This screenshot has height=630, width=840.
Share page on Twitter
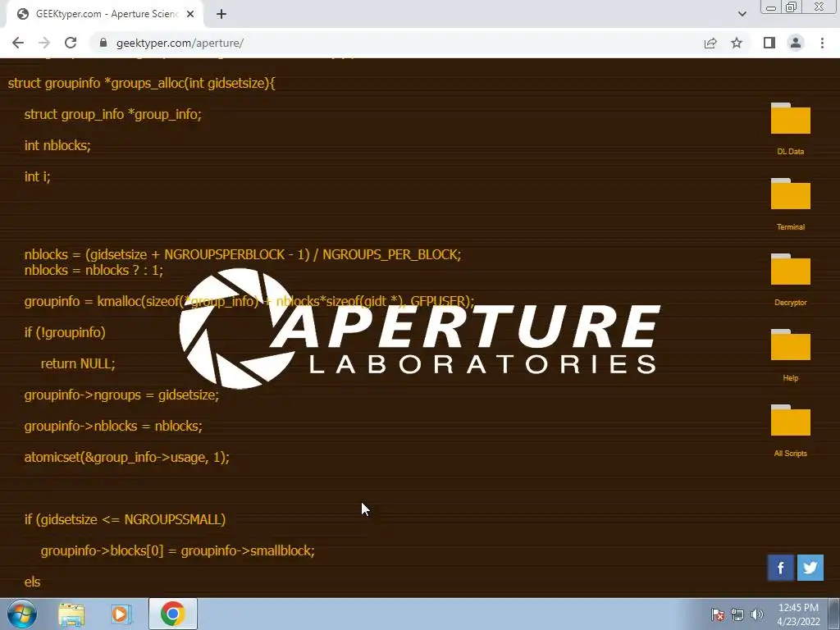click(810, 568)
